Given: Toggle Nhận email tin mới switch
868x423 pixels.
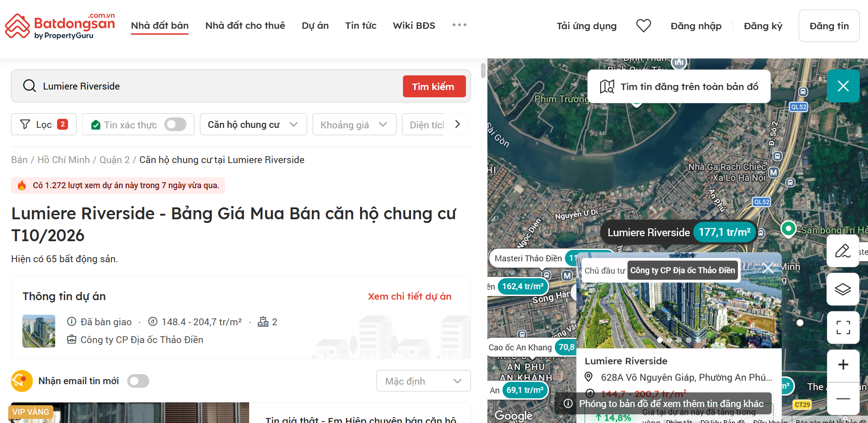Looking at the screenshot, I should (138, 381).
